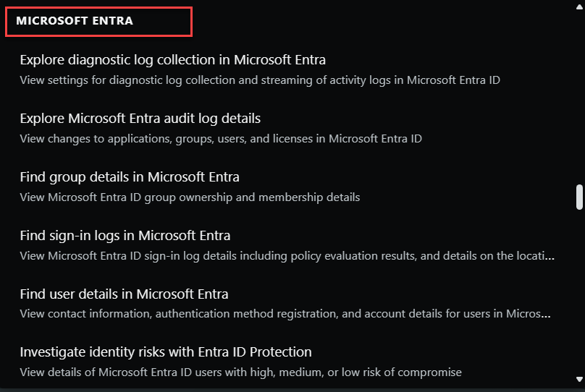Open Investigate identity risks with Entra ID Protection
The height and width of the screenshot is (392, 585).
pyautogui.click(x=166, y=352)
